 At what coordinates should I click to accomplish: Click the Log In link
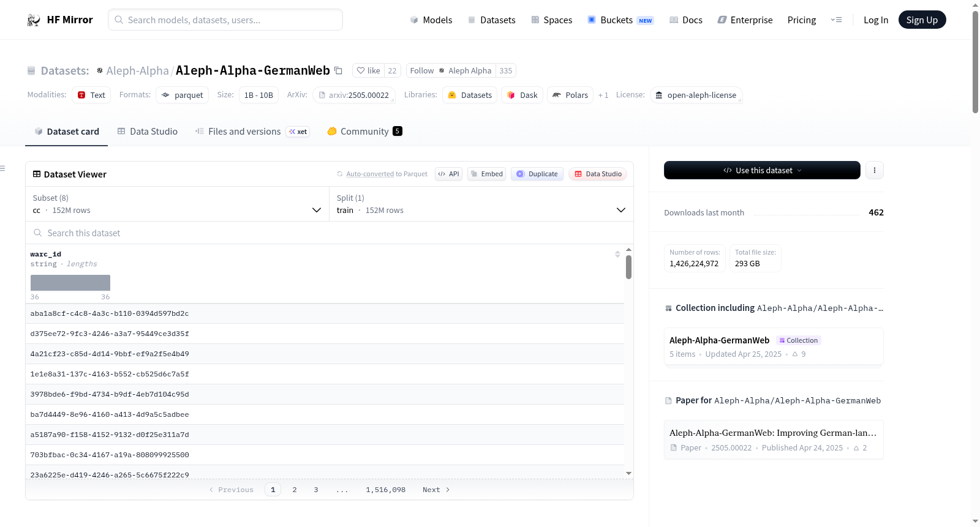[x=876, y=20]
